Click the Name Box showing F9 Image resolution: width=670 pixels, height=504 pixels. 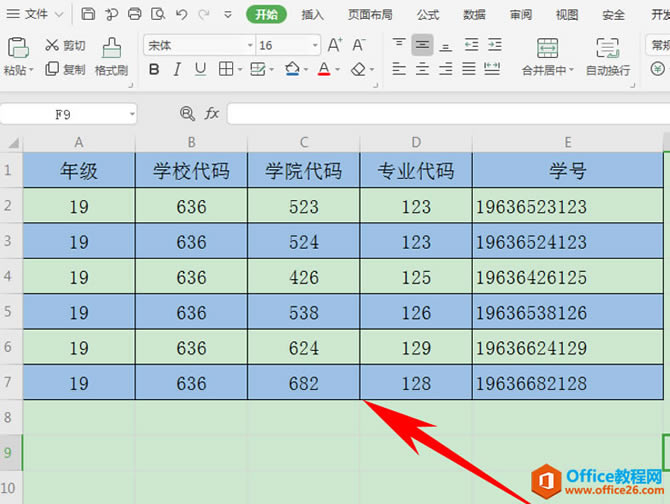(63, 114)
